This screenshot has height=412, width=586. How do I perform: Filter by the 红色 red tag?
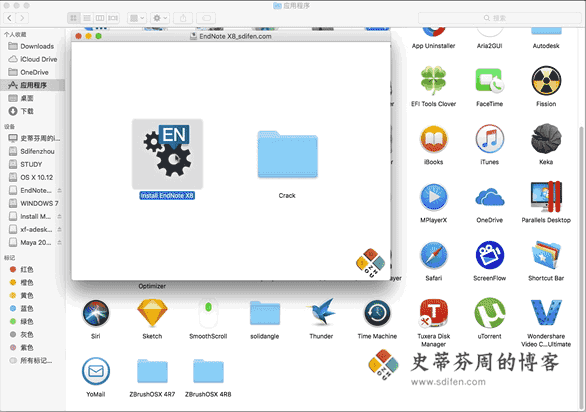[33, 269]
